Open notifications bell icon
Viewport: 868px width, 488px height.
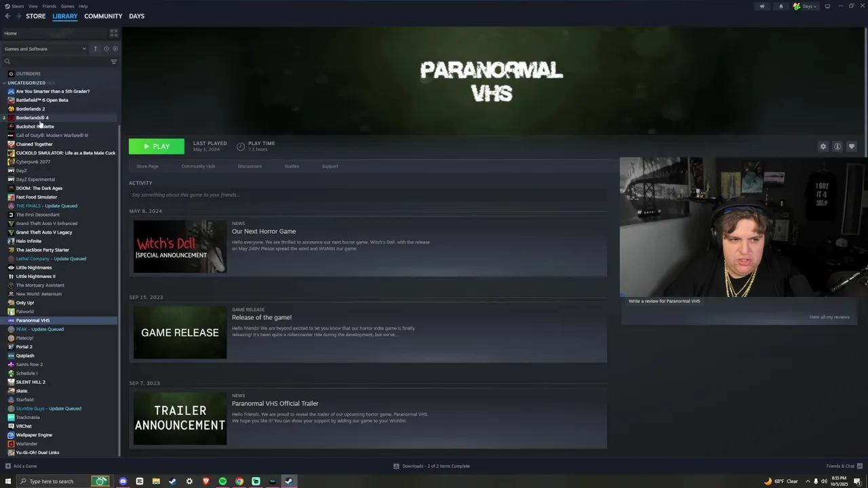point(781,6)
